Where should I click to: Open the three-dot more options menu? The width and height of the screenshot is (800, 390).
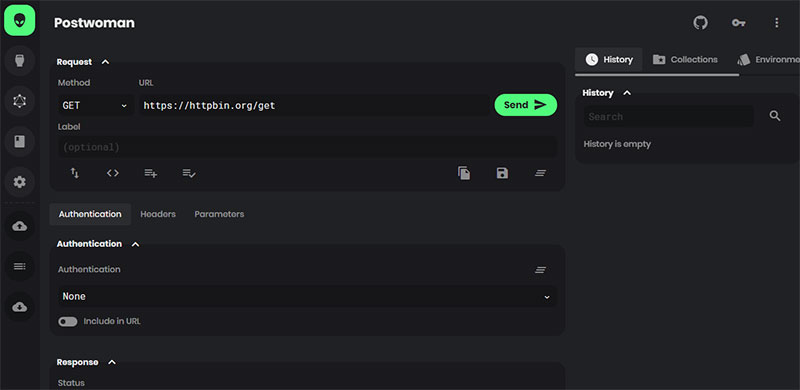pos(777,23)
